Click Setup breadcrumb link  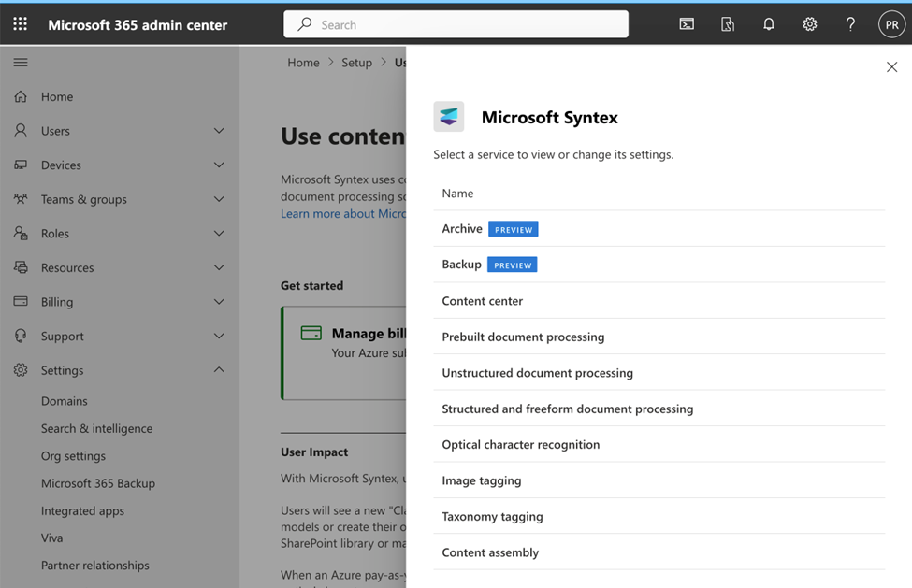pos(356,63)
